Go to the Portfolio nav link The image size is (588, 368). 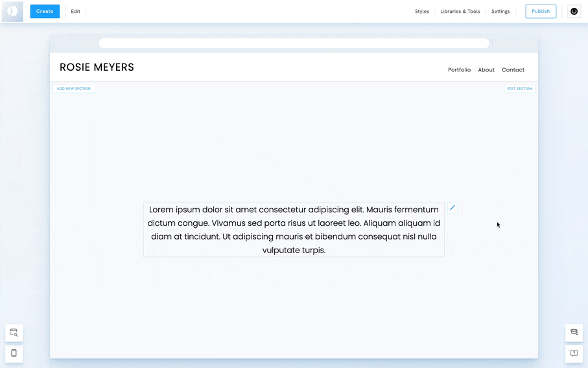[460, 70]
